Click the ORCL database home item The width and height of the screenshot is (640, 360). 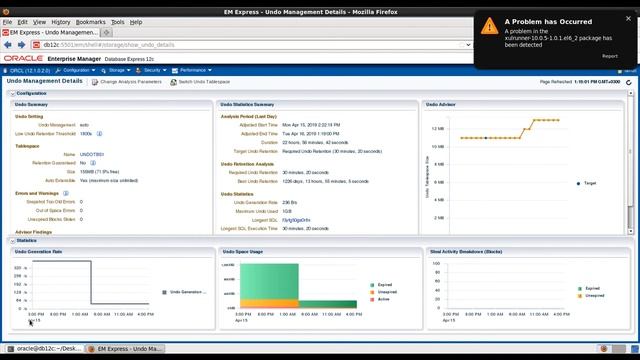tap(27, 71)
